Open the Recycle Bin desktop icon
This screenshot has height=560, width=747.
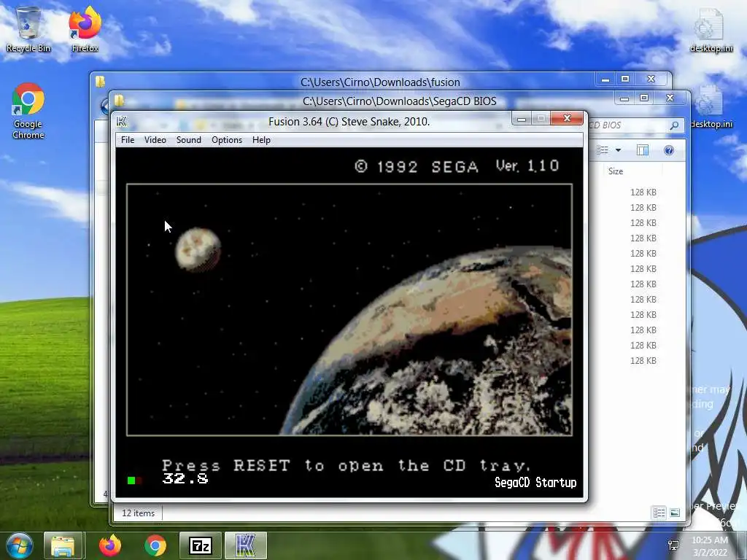[x=28, y=29]
